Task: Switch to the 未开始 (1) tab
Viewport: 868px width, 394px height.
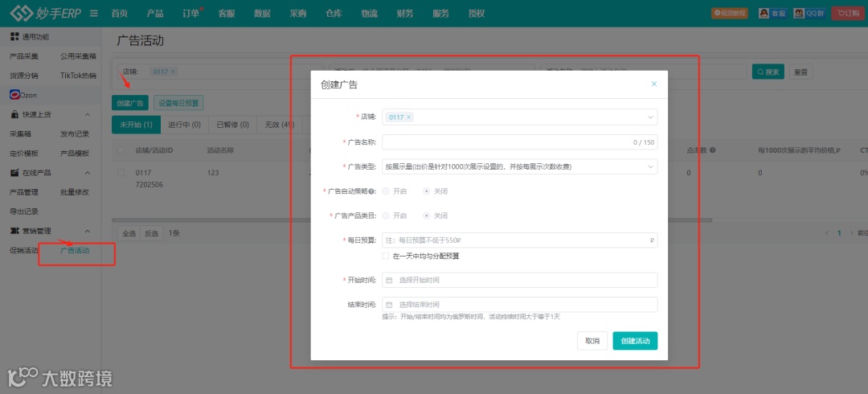Action: tap(136, 125)
